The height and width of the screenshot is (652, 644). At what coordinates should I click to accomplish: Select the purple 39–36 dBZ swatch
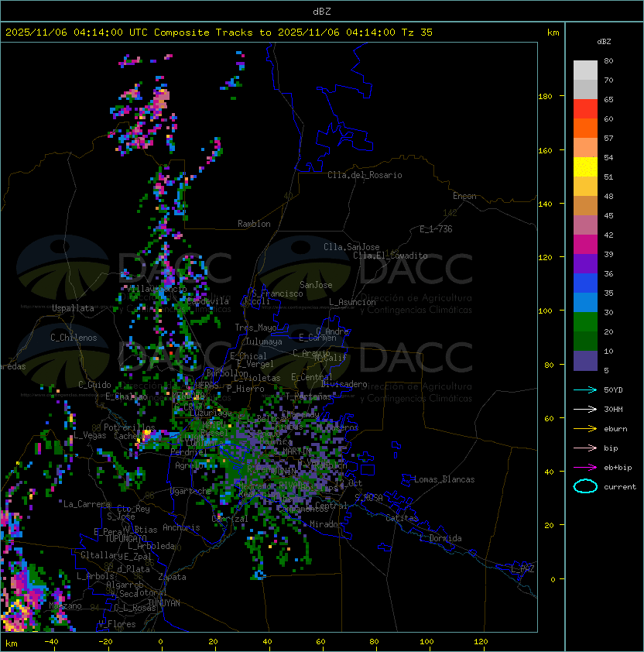[x=585, y=263]
